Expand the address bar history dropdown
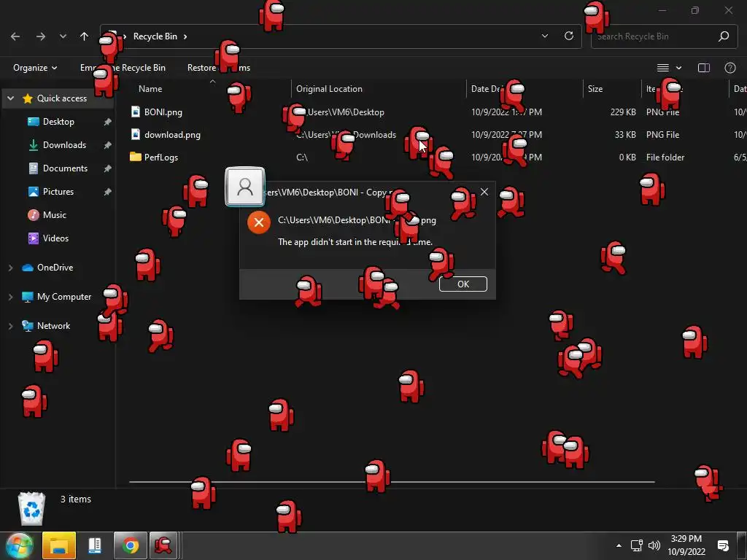The image size is (747, 560). (545, 36)
